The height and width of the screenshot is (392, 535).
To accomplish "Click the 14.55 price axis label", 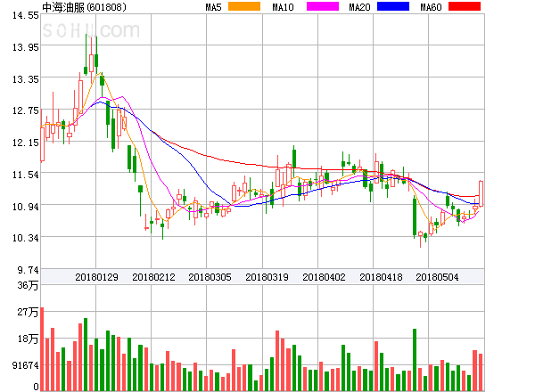I will pyautogui.click(x=26, y=15).
